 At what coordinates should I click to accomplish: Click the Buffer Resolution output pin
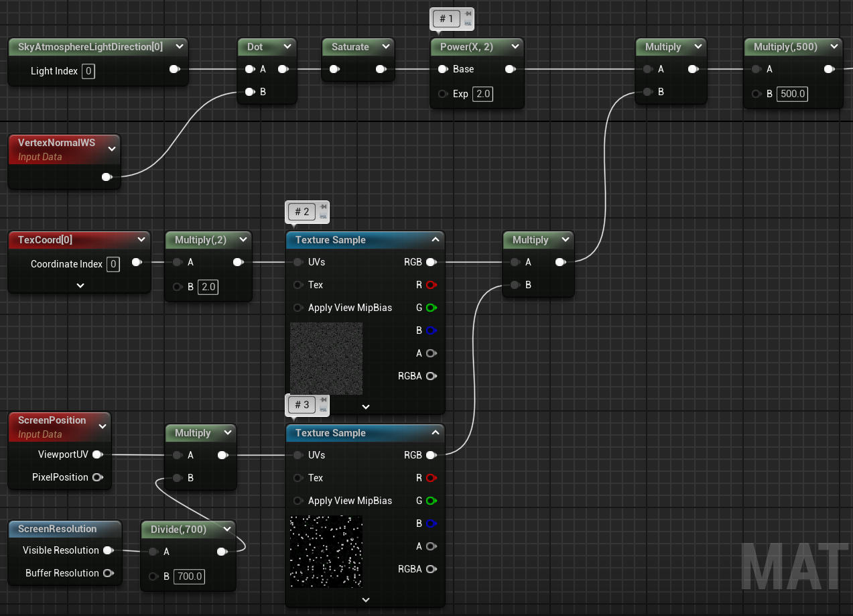(x=108, y=573)
